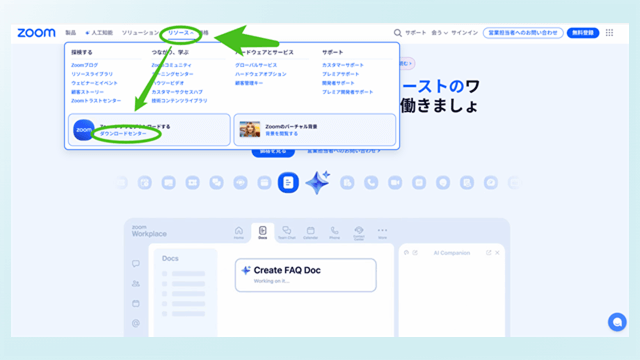Viewport: 640px width, 360px height.
Task: Close the AI Companion panel with X
Action: [x=497, y=253]
